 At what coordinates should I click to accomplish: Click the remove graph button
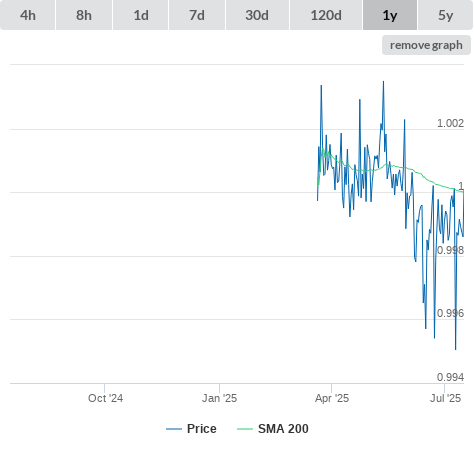pos(426,45)
